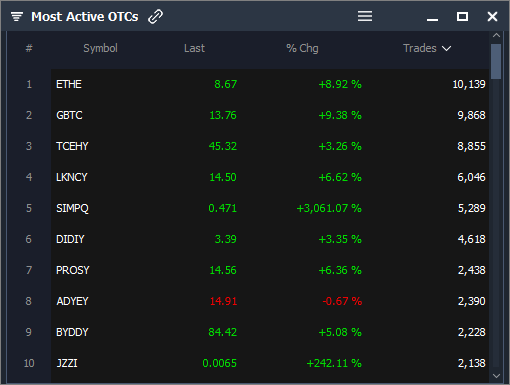Click the JZZI symbol
The image size is (510, 385).
tap(67, 363)
